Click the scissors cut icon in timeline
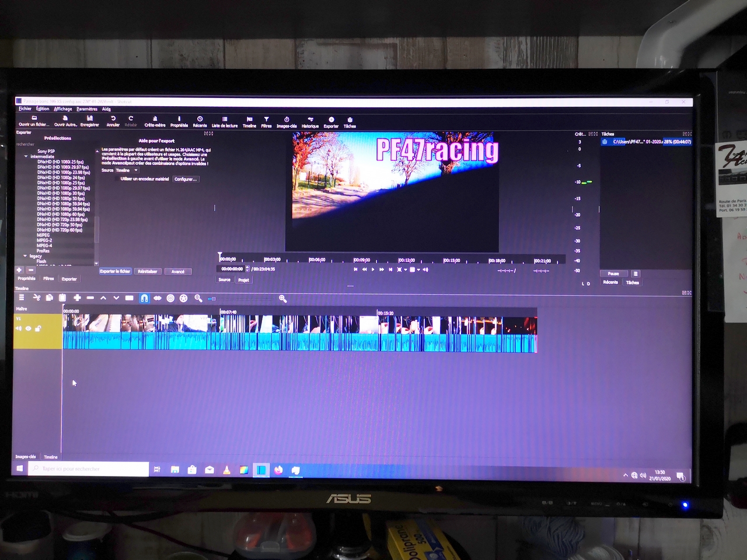The width and height of the screenshot is (747, 560). [36, 298]
